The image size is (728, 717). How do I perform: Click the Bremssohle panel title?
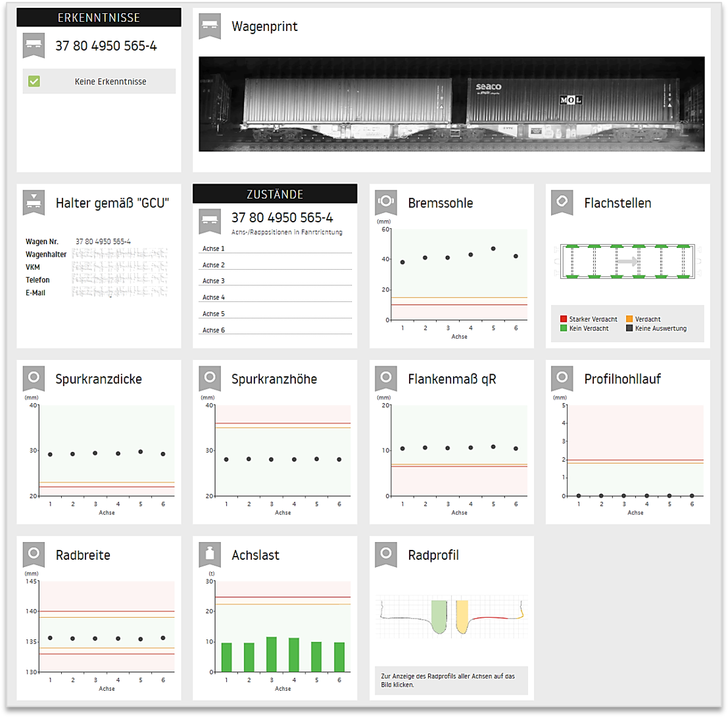click(441, 203)
